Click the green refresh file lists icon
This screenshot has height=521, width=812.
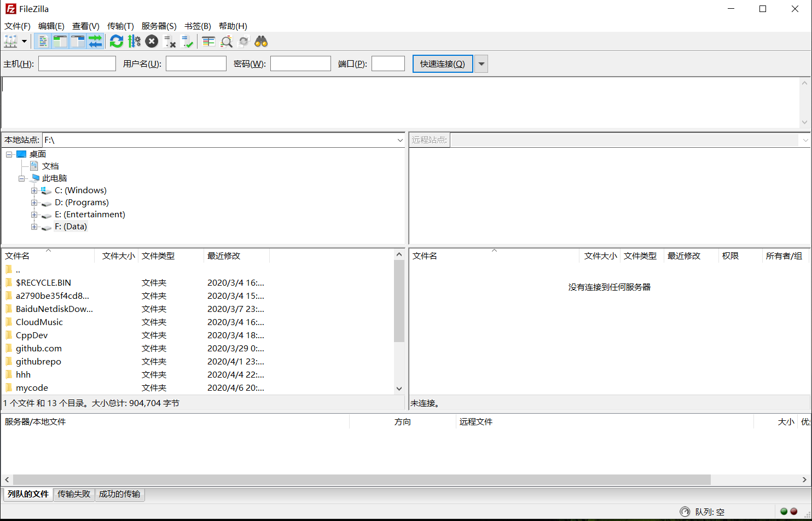117,42
